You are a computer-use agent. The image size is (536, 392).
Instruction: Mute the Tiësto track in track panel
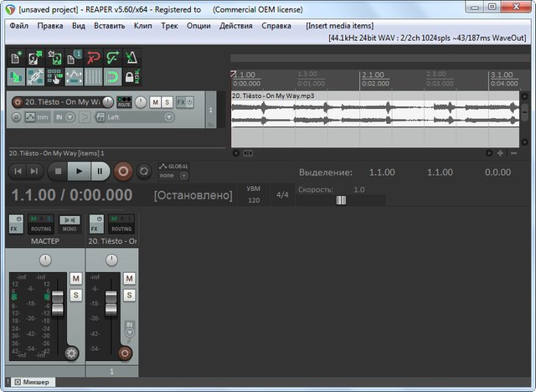click(155, 102)
